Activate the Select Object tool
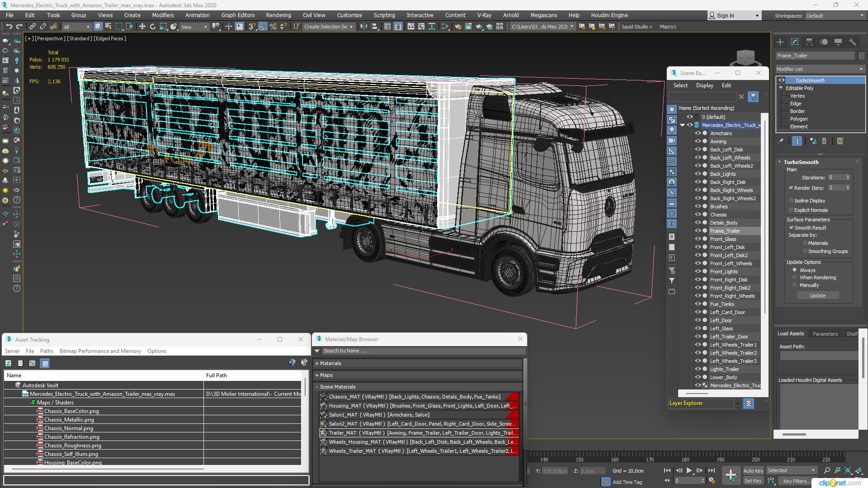 click(98, 27)
